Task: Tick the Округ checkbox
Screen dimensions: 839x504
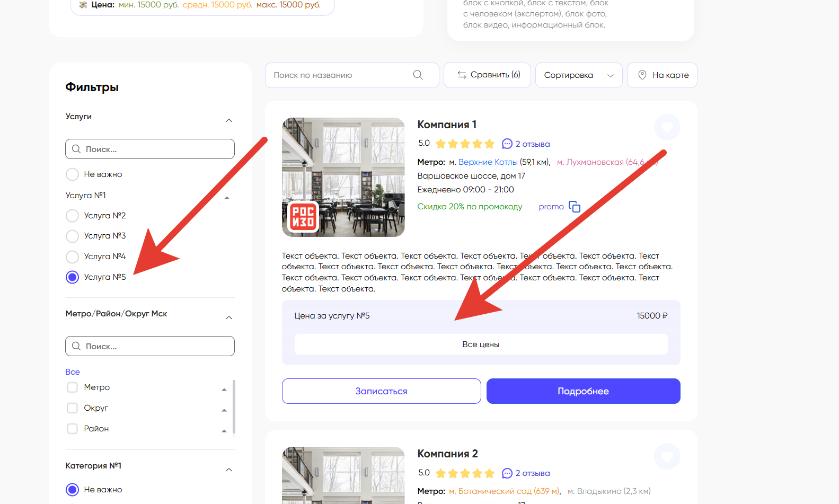Action: click(x=72, y=408)
